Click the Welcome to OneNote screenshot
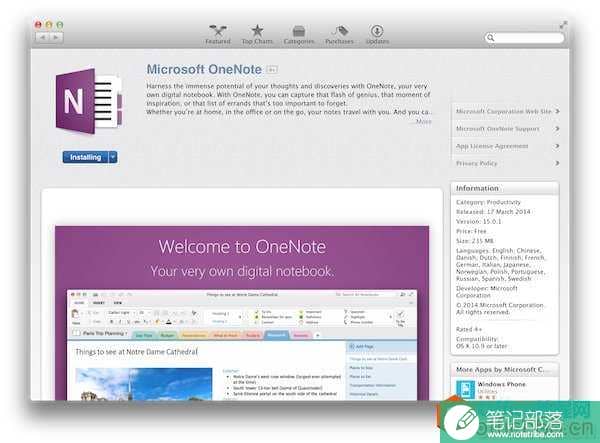The height and width of the screenshot is (443, 600). [242, 313]
